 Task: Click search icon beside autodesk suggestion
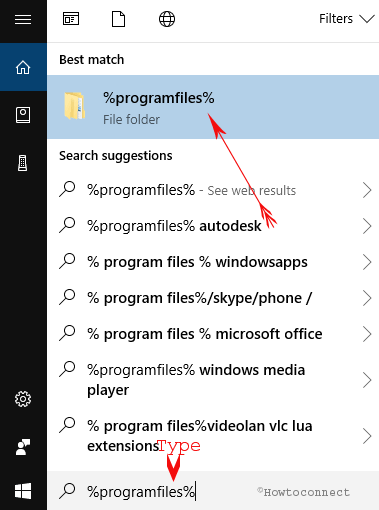(67, 225)
